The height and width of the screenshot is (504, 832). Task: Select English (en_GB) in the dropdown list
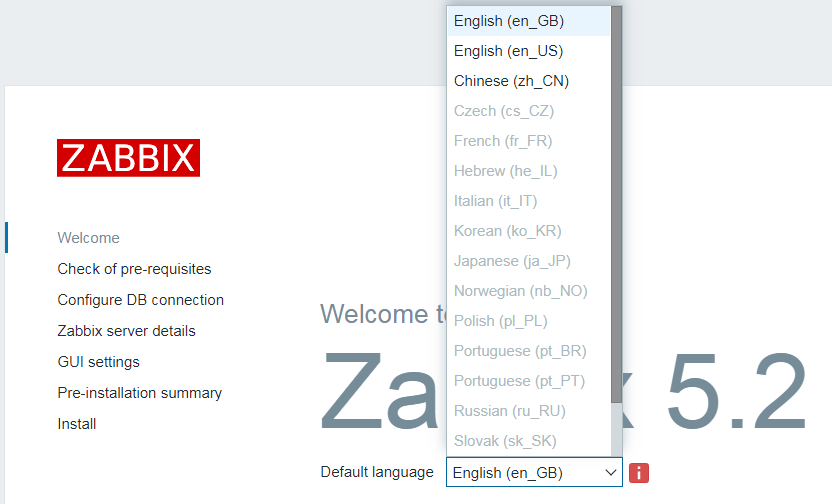click(x=529, y=21)
